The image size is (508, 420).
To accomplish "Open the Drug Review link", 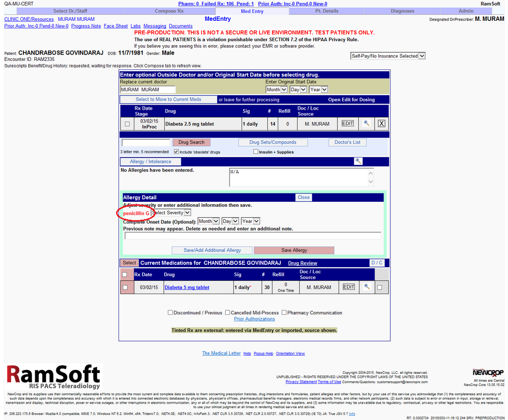I will point(302,263).
